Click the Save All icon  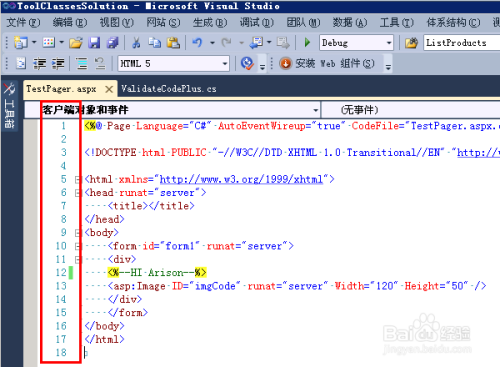click(113, 43)
